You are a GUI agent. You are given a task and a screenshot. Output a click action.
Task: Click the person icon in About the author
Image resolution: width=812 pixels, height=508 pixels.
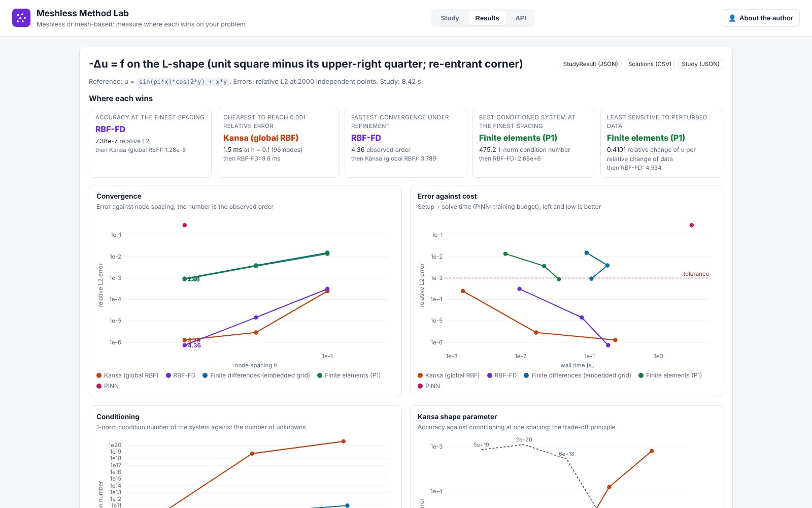pyautogui.click(x=732, y=18)
